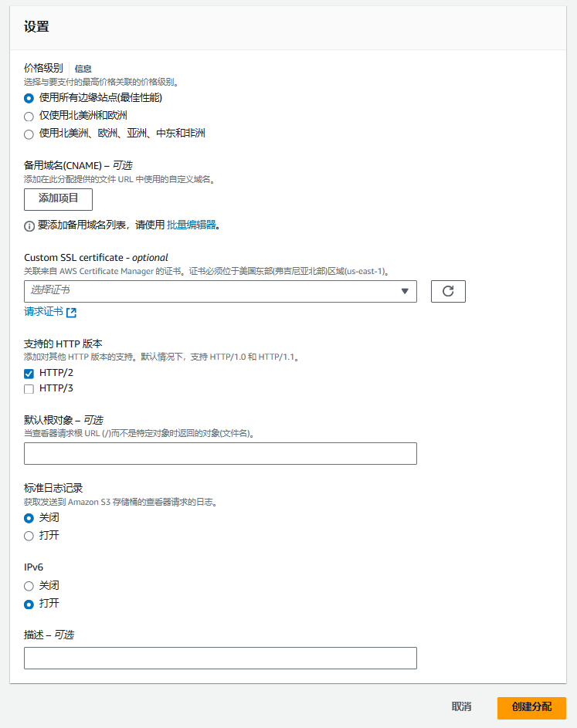577x728 pixels.
Task: Turn IPv6 关闭 radio on
Action: [29, 586]
